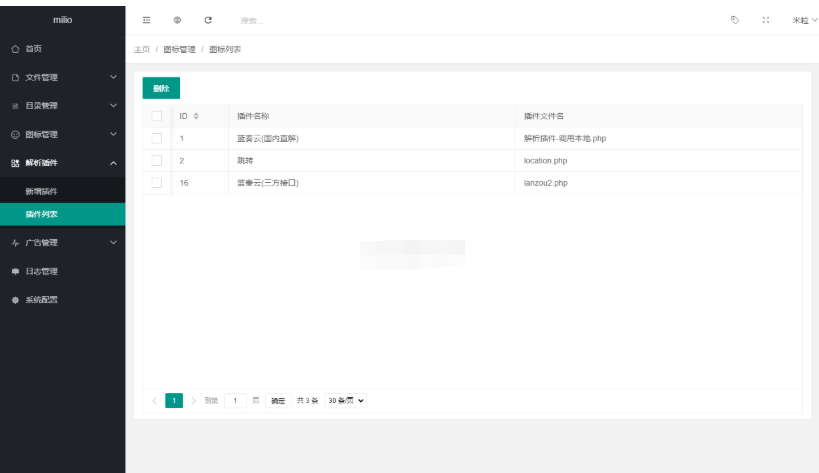Image resolution: width=819 pixels, height=473 pixels.
Task: Expand the 文件管理 menu chevron
Action: 113,77
